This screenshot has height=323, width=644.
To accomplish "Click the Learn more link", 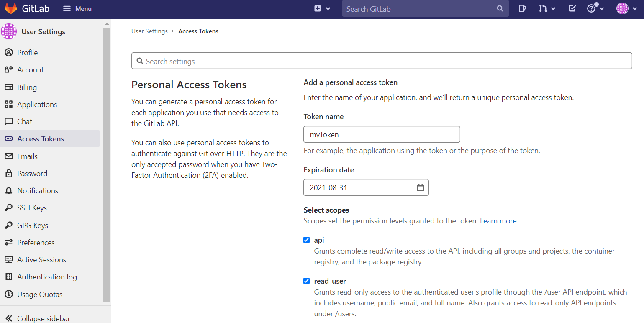I will (498, 220).
